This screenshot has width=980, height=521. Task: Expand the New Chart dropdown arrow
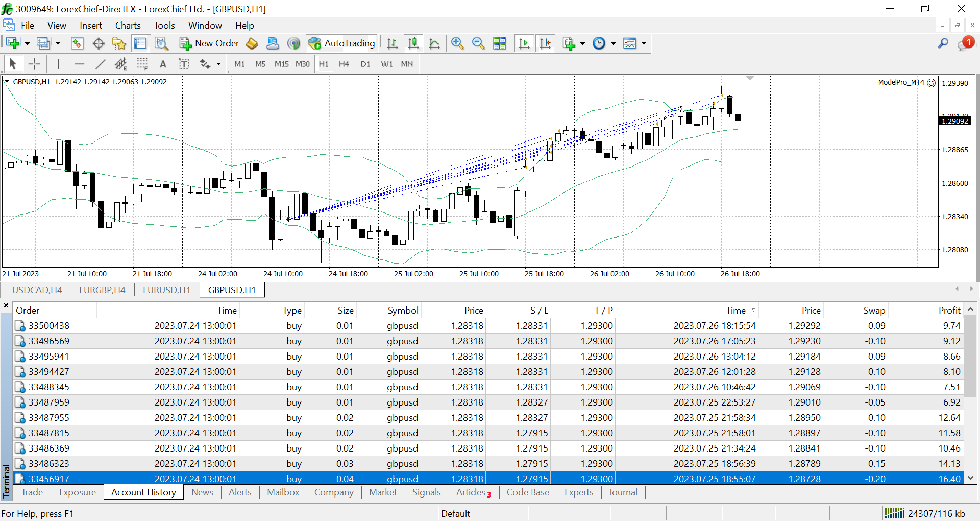[x=27, y=43]
